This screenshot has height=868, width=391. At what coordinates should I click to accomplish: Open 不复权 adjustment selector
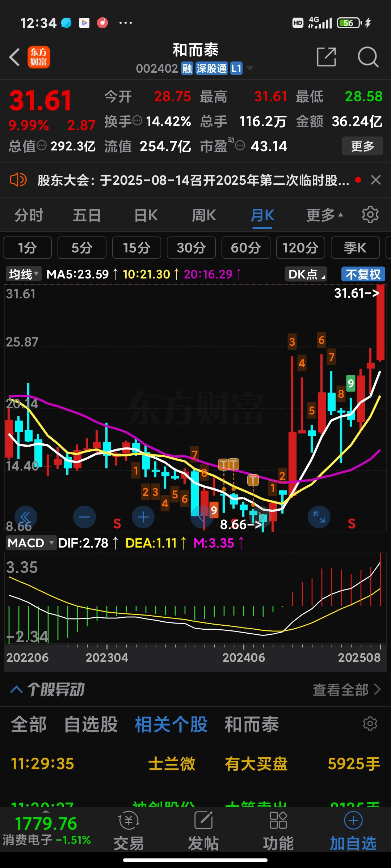click(x=363, y=274)
